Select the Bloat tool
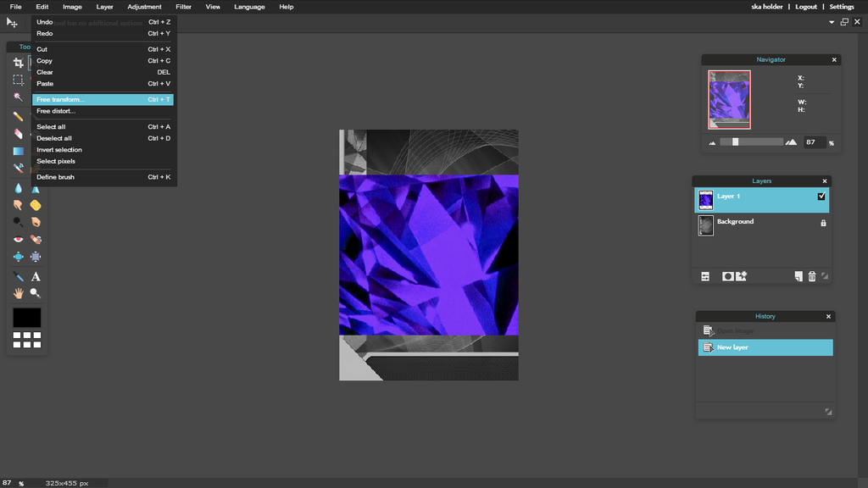 (x=19, y=257)
